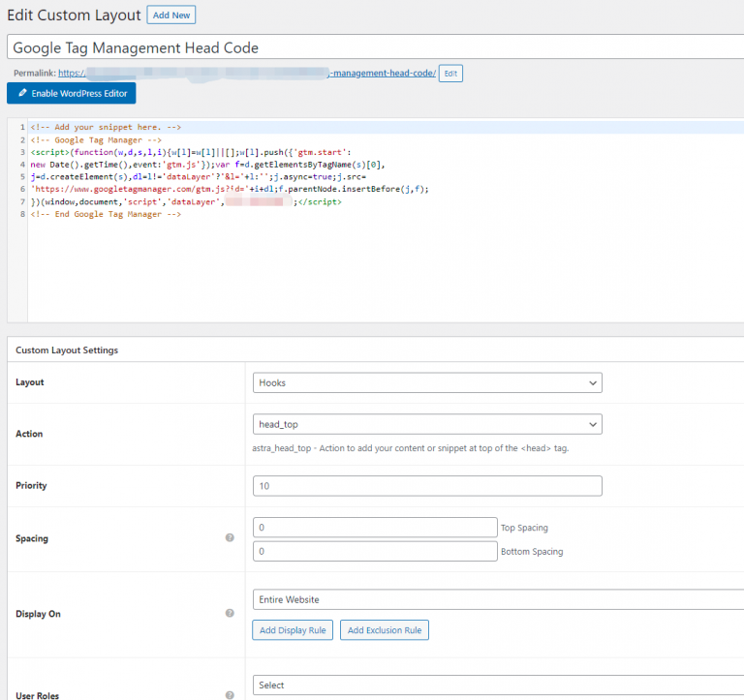This screenshot has height=700, width=744.
Task: Click code line 5 starting with j=d.createElement
Action: click(199, 177)
